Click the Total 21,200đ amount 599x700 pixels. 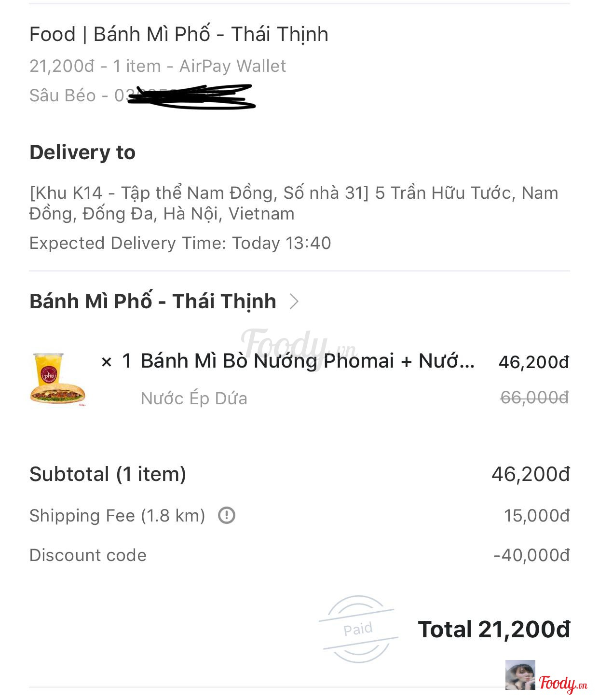pos(493,630)
